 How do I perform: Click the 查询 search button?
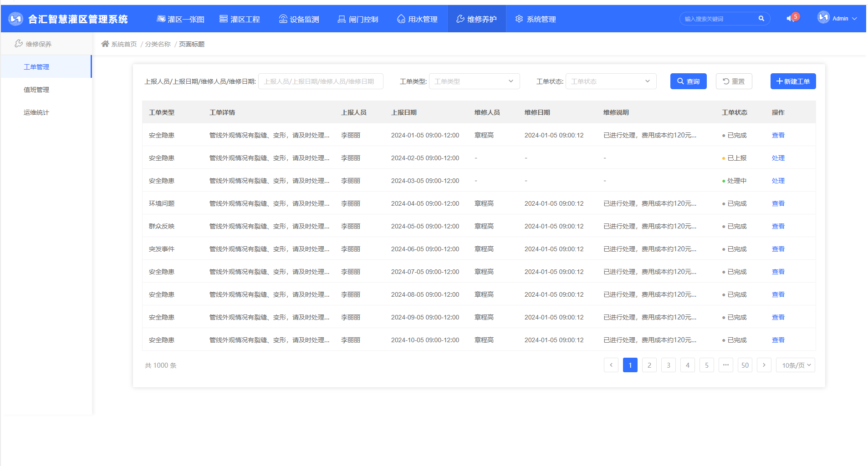[688, 81]
